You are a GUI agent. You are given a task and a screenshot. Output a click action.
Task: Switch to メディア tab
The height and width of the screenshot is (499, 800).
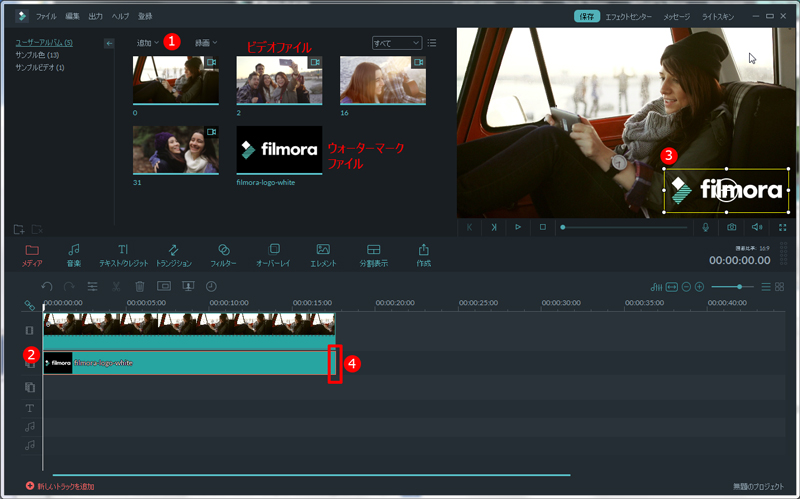click(x=32, y=255)
